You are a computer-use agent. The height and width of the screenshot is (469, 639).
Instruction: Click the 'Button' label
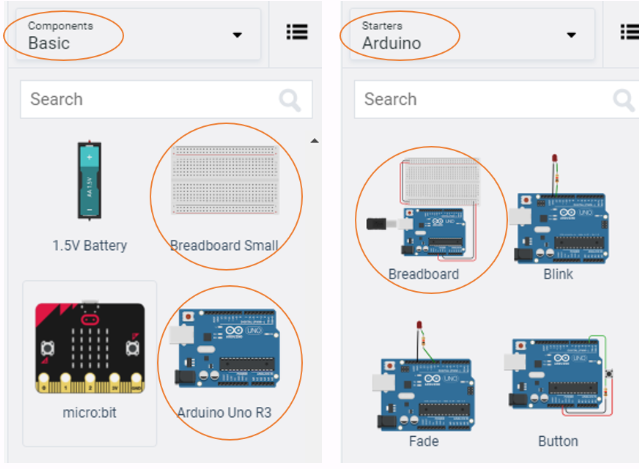coord(558,441)
